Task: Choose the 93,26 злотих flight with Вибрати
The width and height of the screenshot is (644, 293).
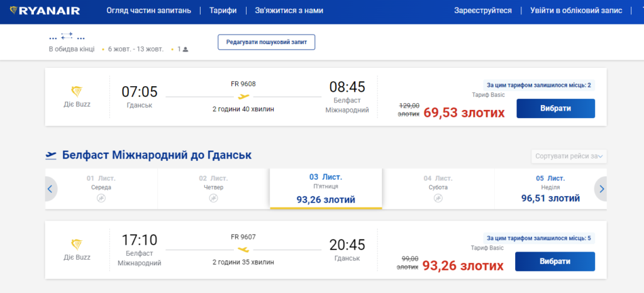Action: (555, 262)
